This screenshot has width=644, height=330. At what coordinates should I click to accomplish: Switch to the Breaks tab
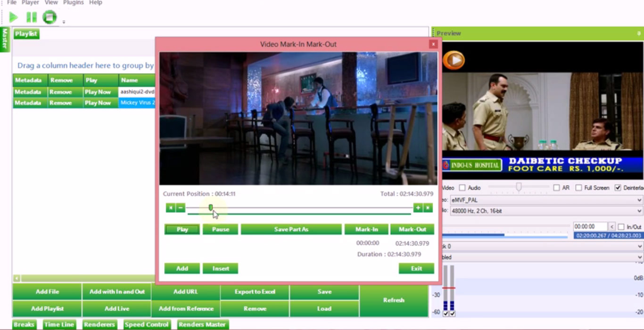tap(24, 325)
